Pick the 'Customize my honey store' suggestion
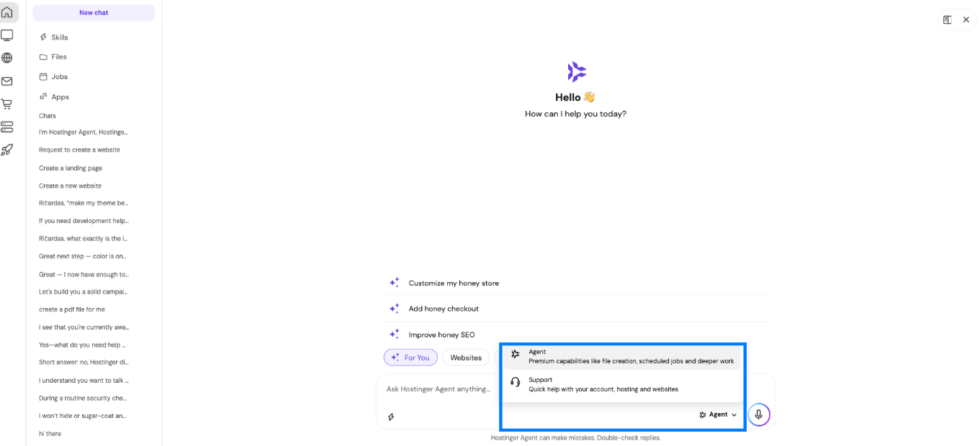The width and height of the screenshot is (980, 446). [575, 283]
